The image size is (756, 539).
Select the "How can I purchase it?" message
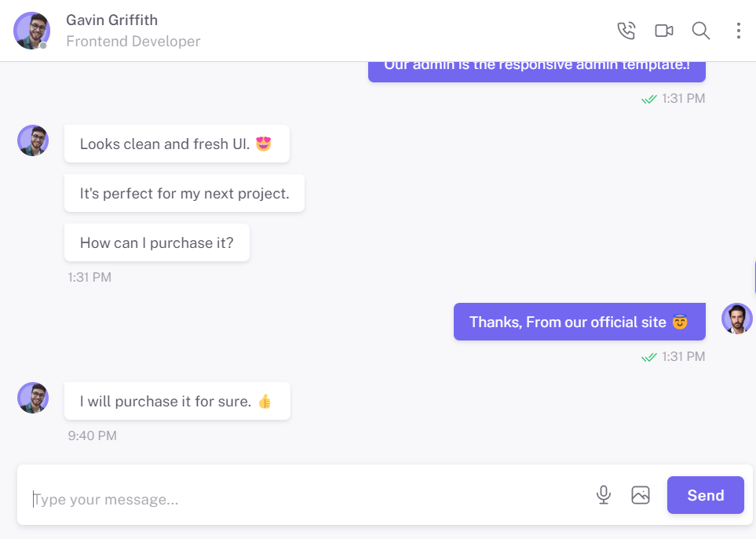tap(157, 242)
